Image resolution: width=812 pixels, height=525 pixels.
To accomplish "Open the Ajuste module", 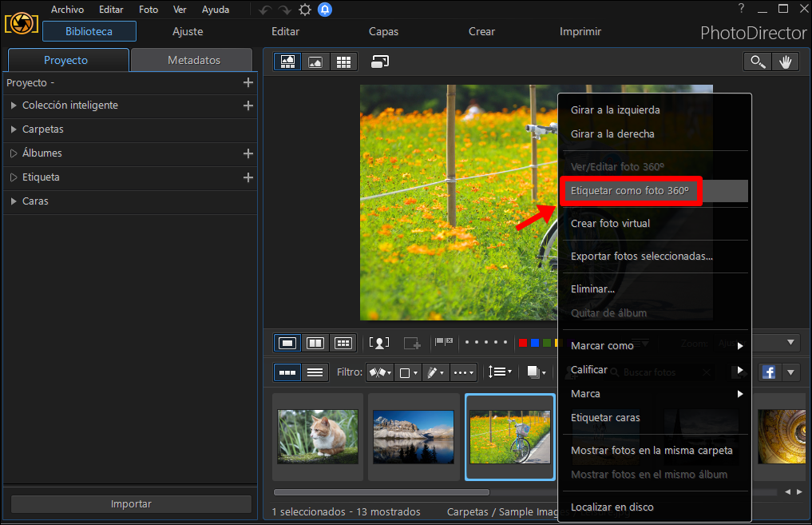I will click(x=188, y=32).
